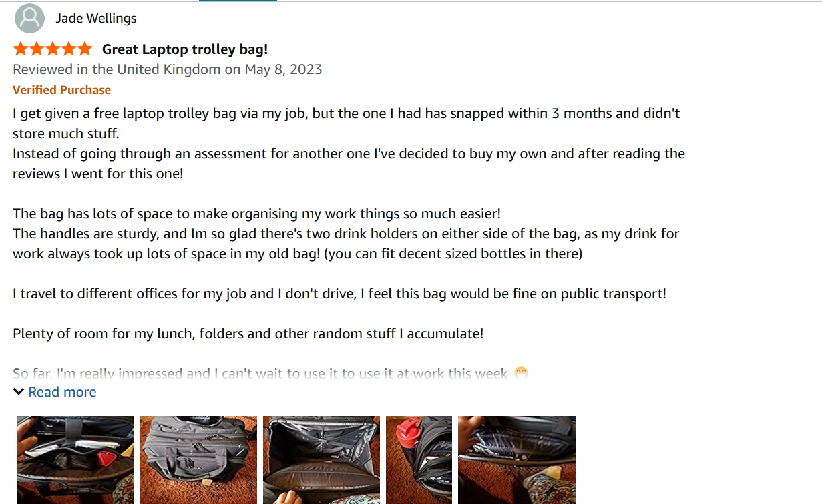Screen dimensions: 822x504
Task: Click the grinning emoji ending the review
Action: coord(521,374)
